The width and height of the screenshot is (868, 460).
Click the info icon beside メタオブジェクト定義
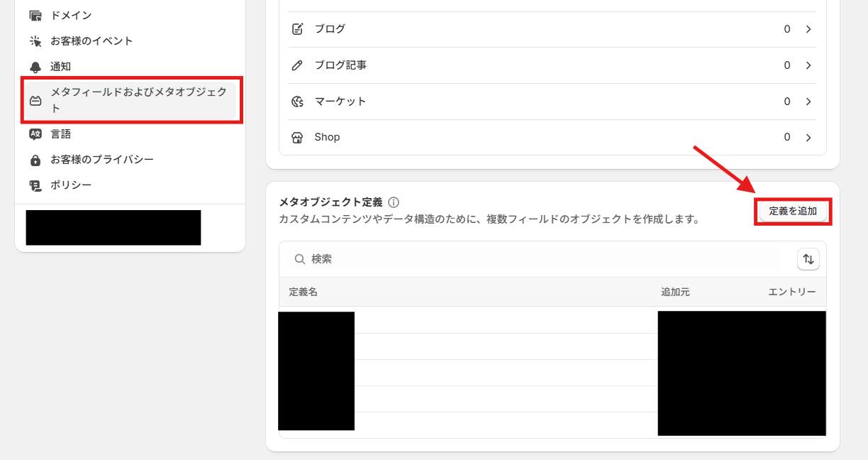[394, 202]
